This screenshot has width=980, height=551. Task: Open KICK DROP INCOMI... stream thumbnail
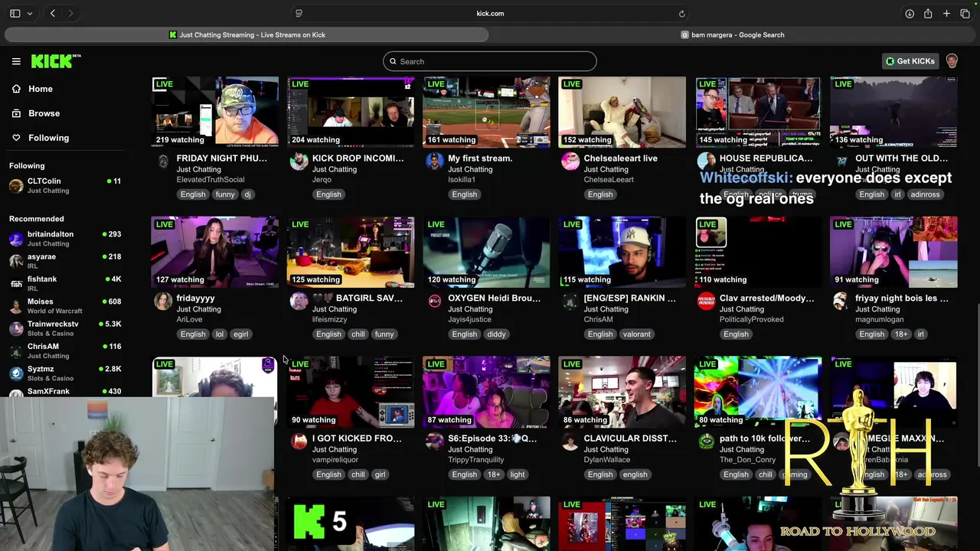coord(351,112)
